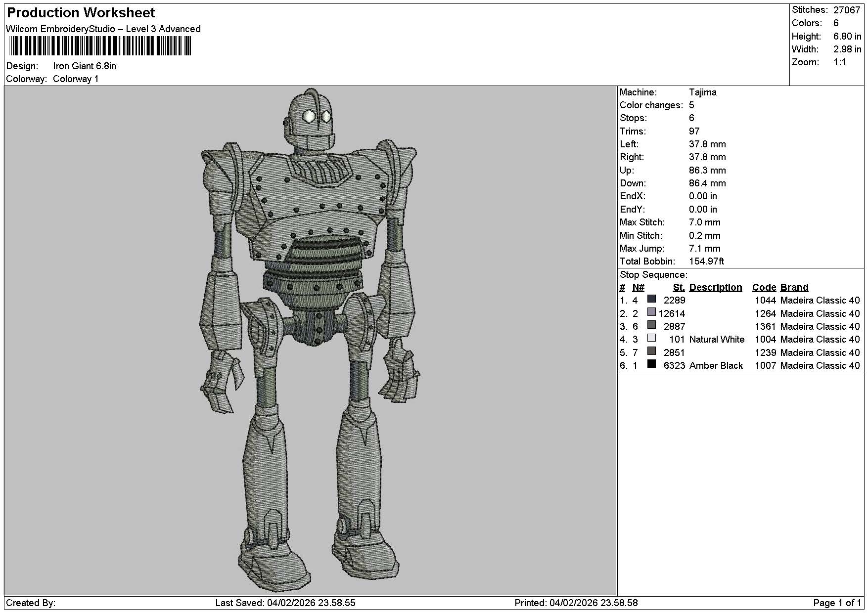The width and height of the screenshot is (868, 613).
Task: Select the Zoom value "1:1"
Action: (x=840, y=62)
